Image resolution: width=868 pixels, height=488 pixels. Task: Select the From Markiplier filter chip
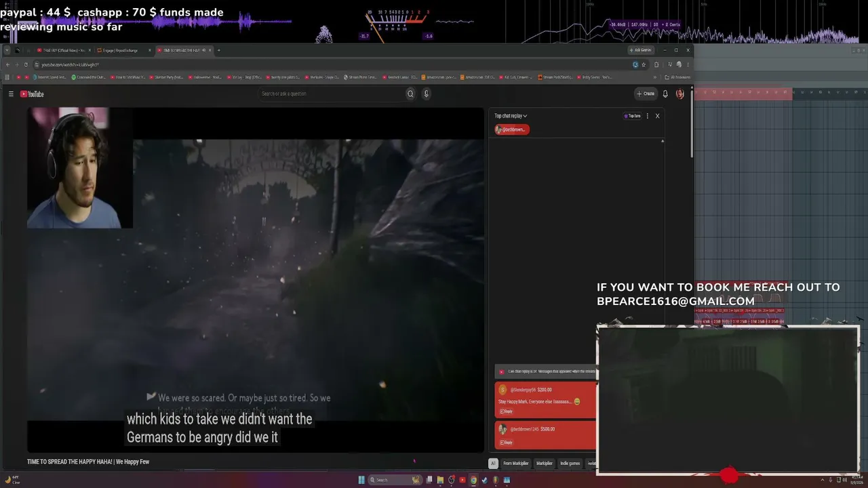tap(515, 464)
